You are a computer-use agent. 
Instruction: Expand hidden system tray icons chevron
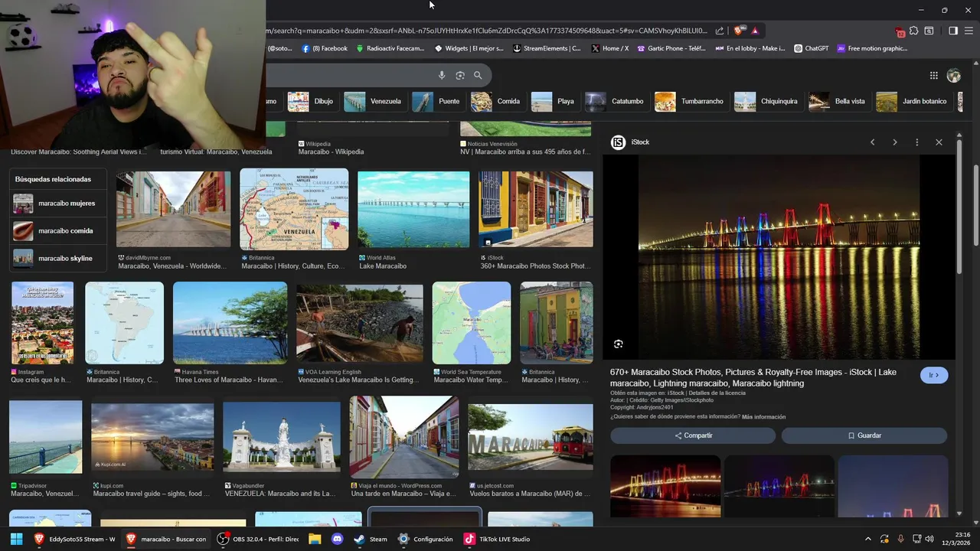(867, 539)
